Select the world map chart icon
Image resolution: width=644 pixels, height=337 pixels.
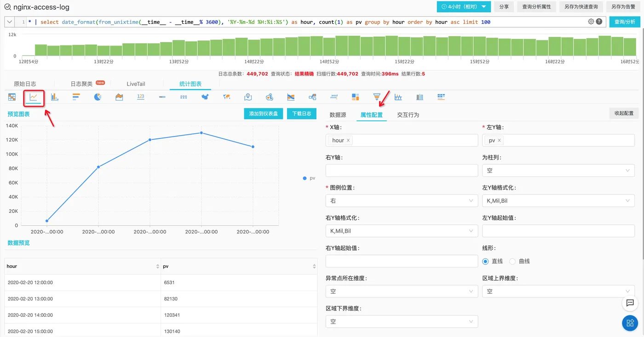(x=226, y=97)
